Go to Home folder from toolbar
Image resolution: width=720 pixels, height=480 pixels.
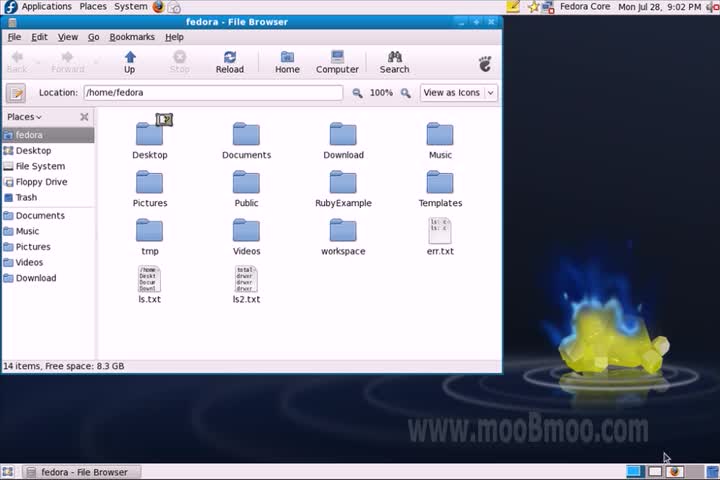[287, 62]
